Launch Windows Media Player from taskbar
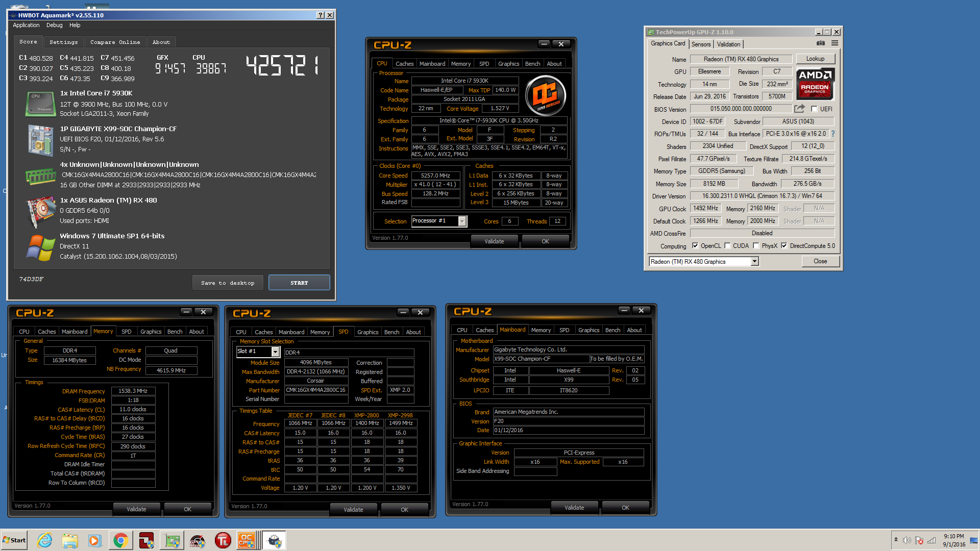 (94, 540)
